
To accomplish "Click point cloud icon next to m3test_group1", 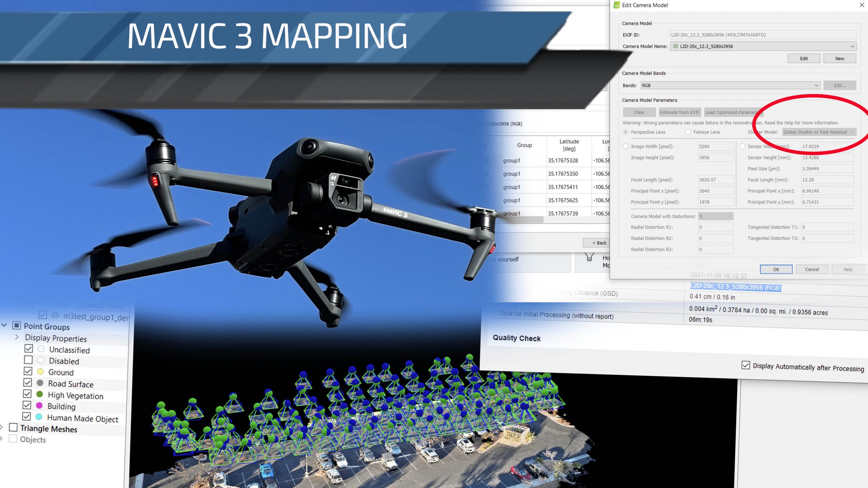I will point(55,316).
